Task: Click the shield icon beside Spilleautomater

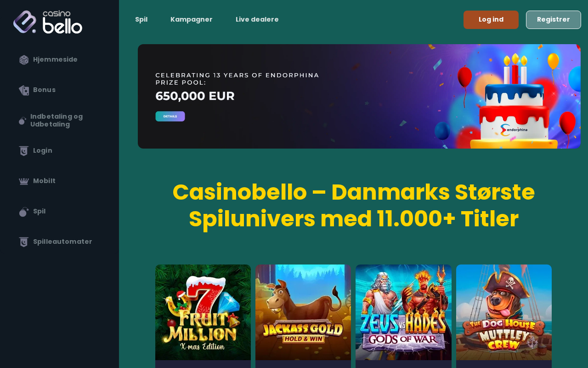Action: 24,242
